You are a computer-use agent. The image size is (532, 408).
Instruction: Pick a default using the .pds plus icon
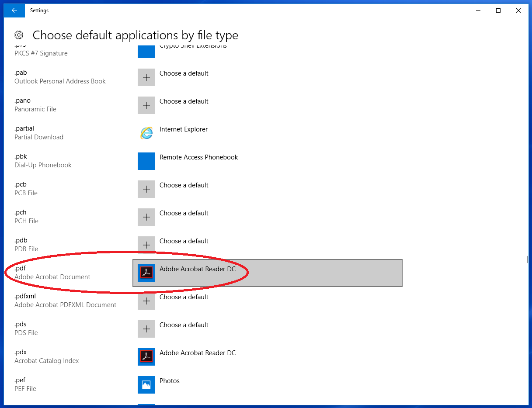click(x=146, y=329)
